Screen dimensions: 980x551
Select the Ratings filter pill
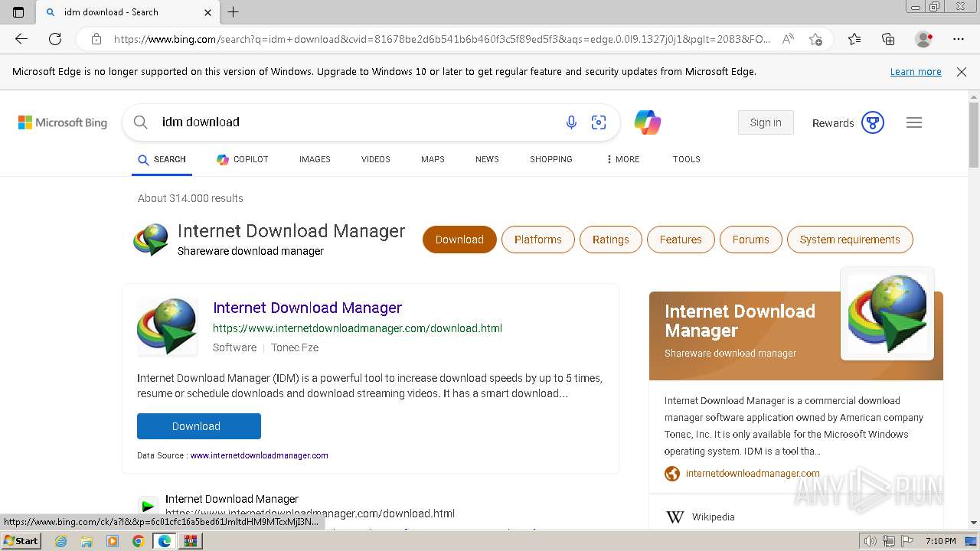click(610, 240)
